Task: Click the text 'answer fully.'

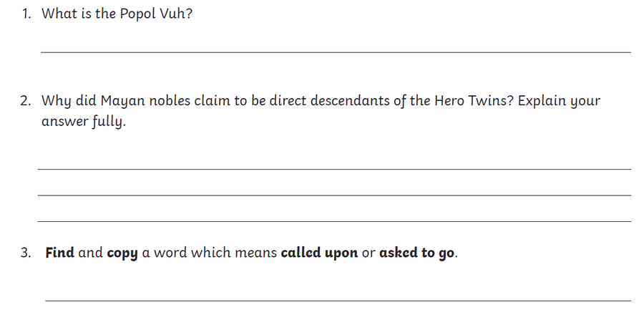Action: (x=84, y=122)
